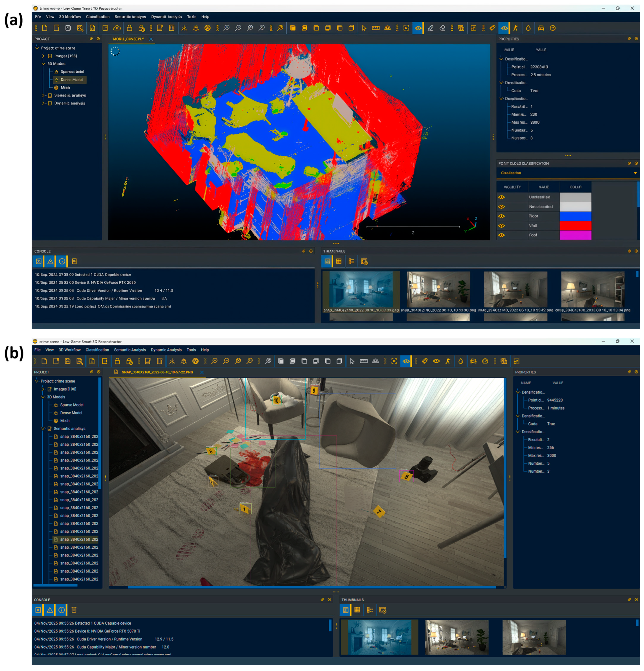Open the 3D Workflow menu in window (b)
The image size is (644, 671).
coord(70,350)
